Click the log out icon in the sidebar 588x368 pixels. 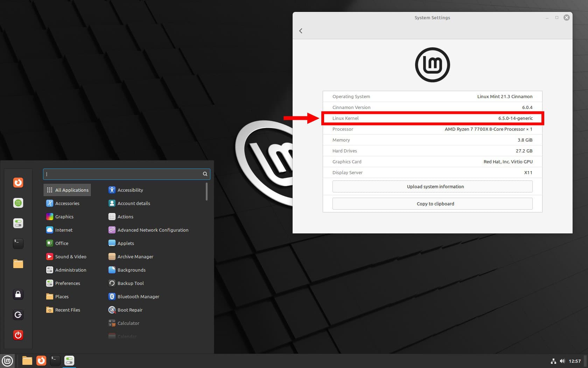[x=18, y=315]
